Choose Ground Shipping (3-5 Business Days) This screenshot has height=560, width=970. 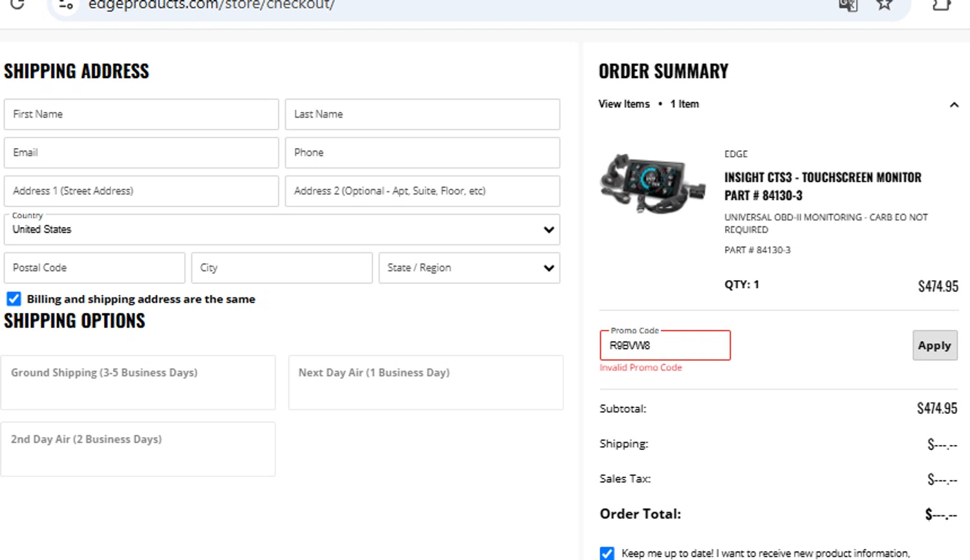tap(138, 382)
